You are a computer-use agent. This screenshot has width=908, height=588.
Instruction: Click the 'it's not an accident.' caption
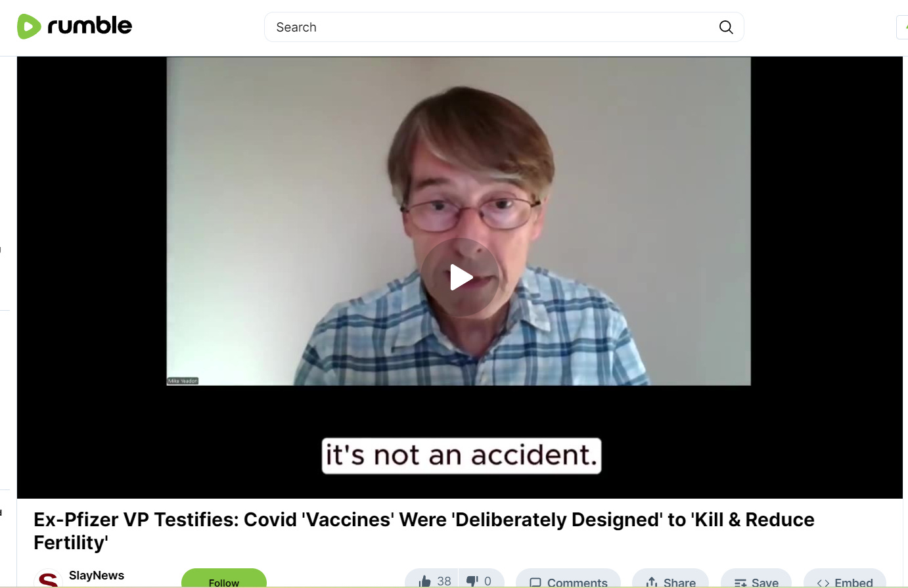click(x=461, y=455)
